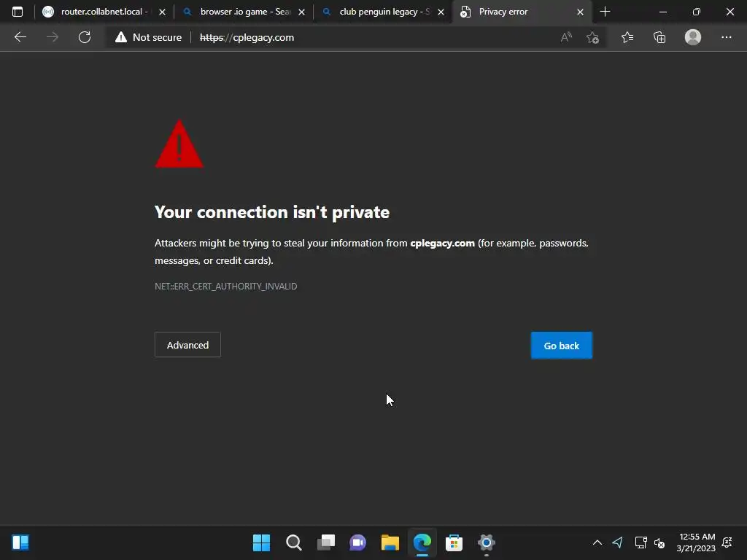Screen dimensions: 747x560
Task: Click the forward navigation arrow
Action: [x=53, y=37]
